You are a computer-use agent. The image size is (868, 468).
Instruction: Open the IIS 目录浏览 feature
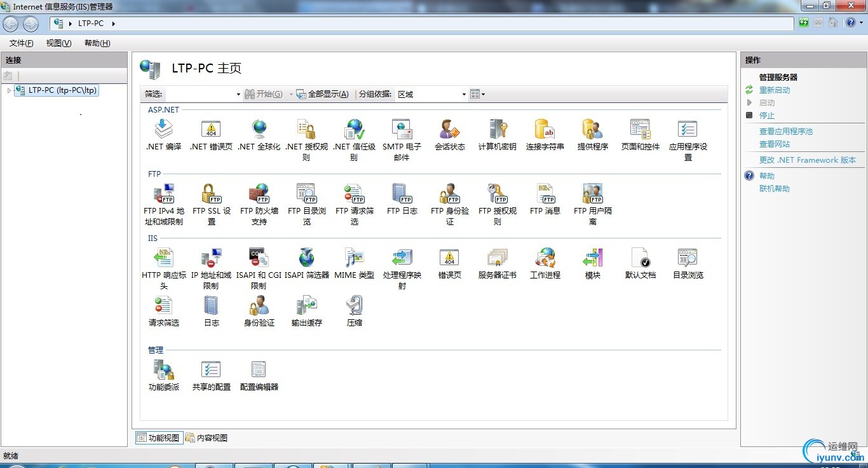(x=688, y=264)
